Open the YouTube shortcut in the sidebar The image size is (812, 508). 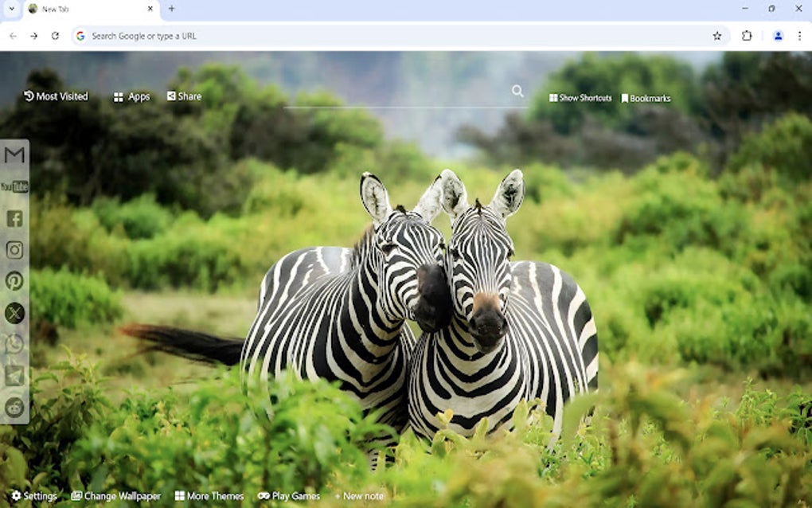tap(13, 186)
